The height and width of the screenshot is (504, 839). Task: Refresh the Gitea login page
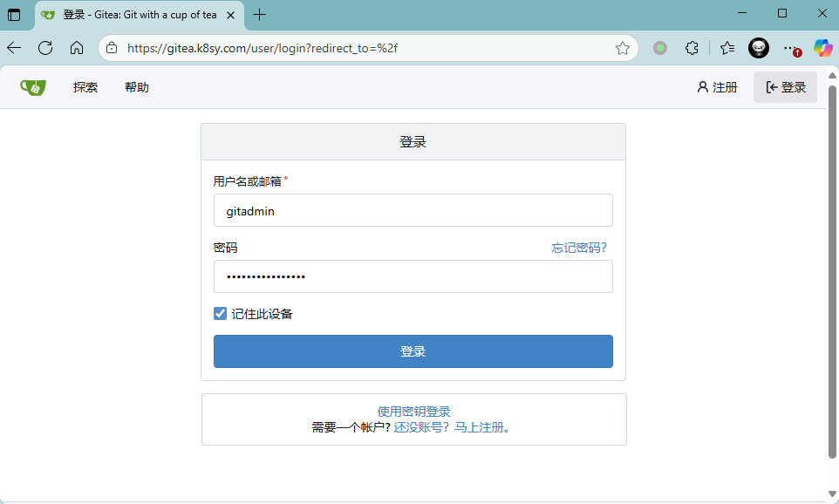45,48
